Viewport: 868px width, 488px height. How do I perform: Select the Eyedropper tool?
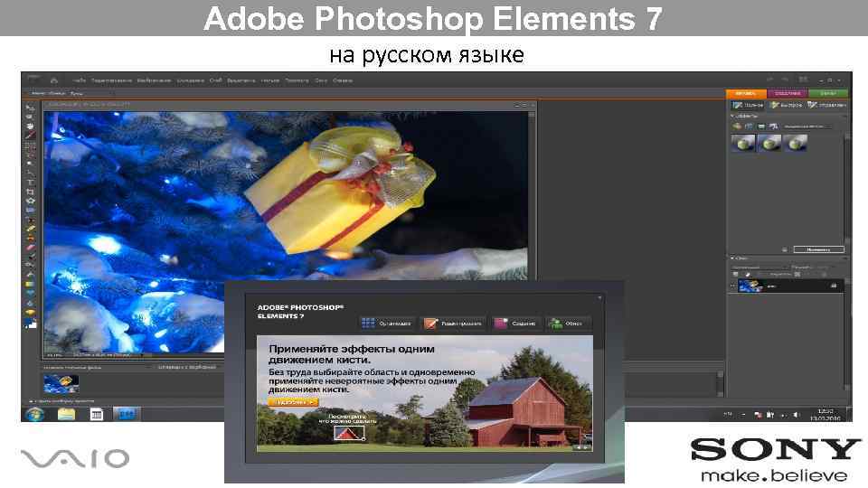click(30, 135)
